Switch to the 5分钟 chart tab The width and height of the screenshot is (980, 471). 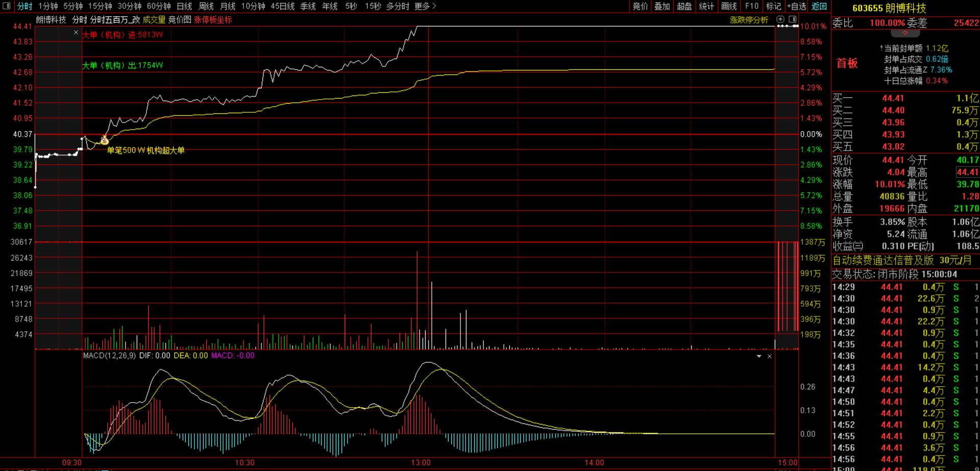[x=73, y=6]
